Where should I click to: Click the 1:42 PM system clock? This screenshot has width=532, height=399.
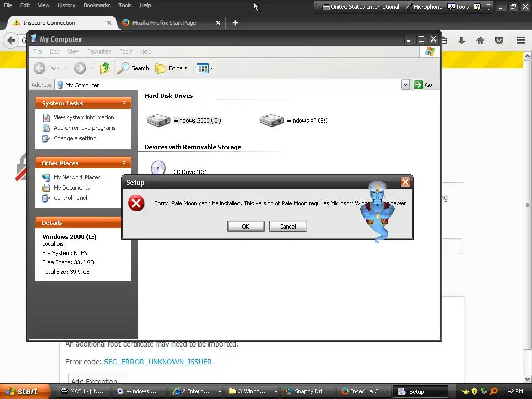tap(513, 392)
